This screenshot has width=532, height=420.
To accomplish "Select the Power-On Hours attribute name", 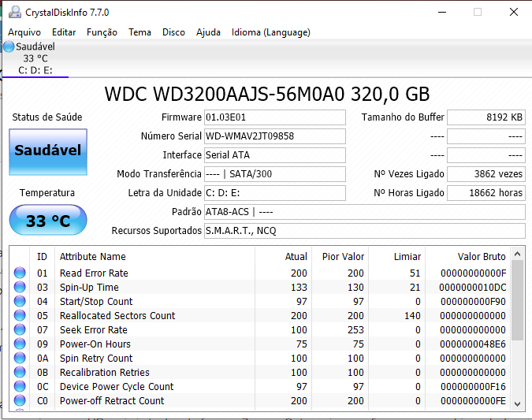I will tap(95, 344).
